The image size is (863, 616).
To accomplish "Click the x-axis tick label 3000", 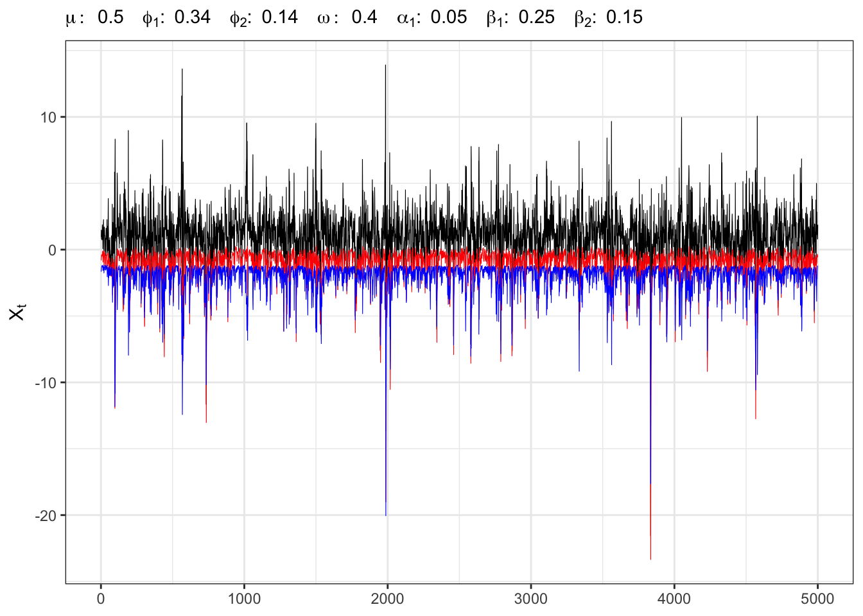I will [531, 599].
